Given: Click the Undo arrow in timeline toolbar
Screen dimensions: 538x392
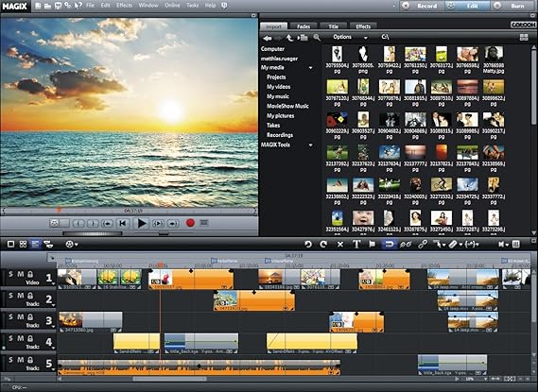Looking at the screenshot, I should point(308,244).
